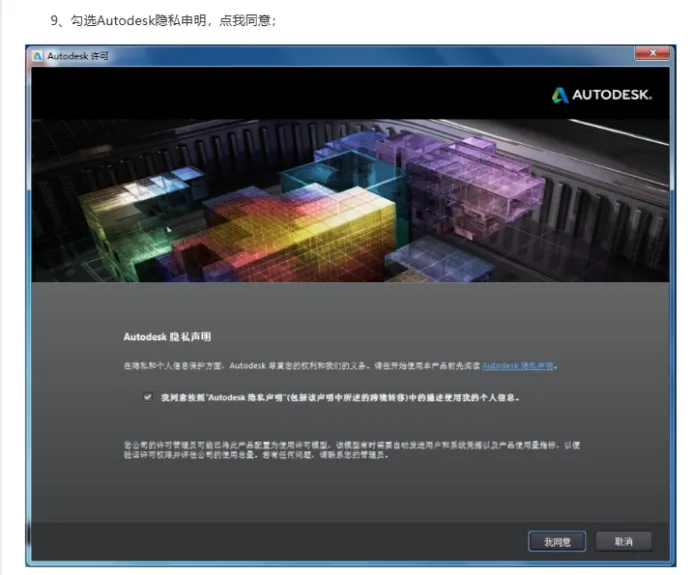This screenshot has height=575, width=692.
Task: Click the 我同意 button
Action: [557, 541]
